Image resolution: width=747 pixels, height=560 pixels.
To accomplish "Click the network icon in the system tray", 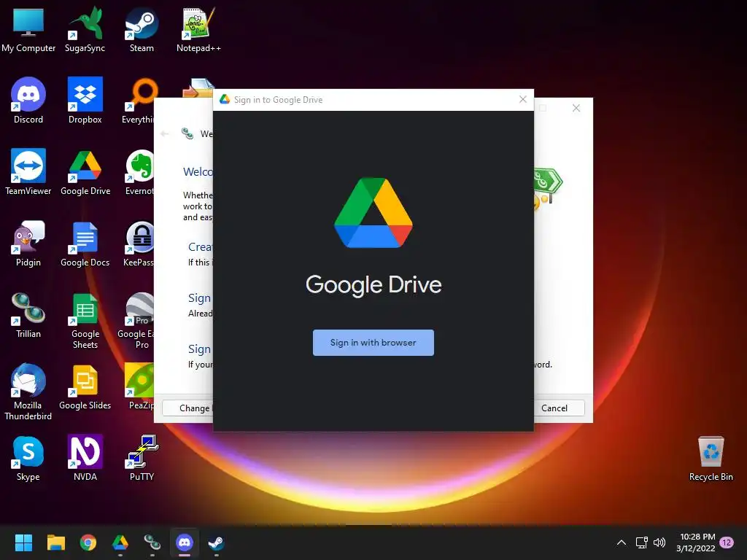I will pos(642,542).
